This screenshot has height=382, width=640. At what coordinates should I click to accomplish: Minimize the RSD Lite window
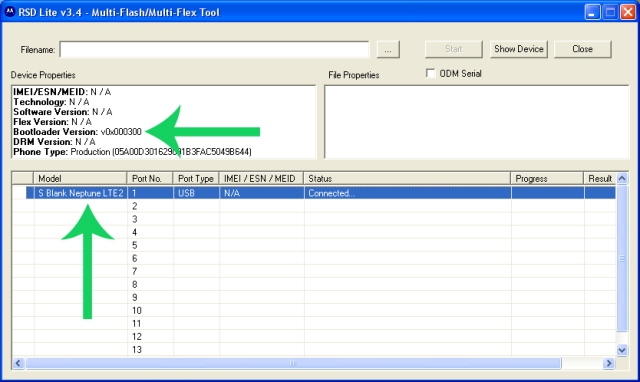(x=591, y=12)
